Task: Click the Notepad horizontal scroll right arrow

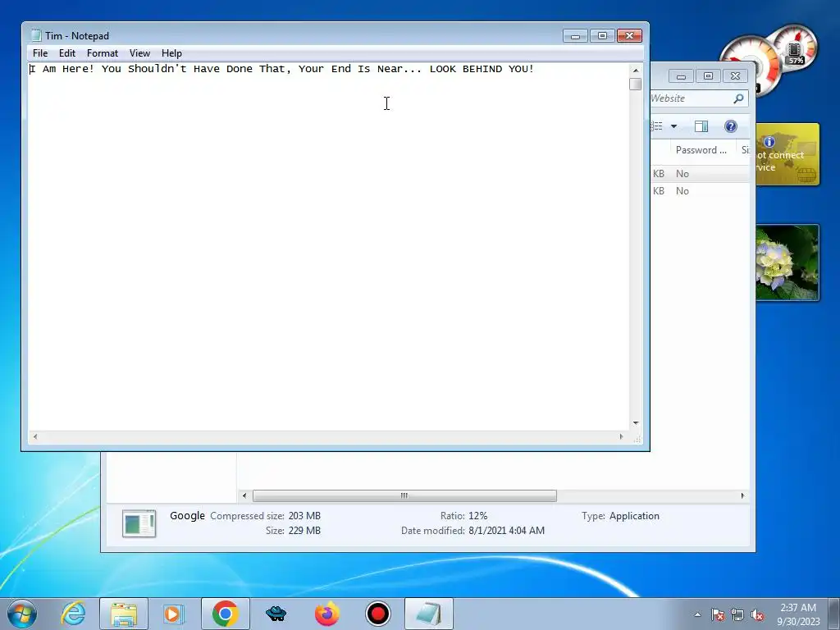Action: [622, 436]
